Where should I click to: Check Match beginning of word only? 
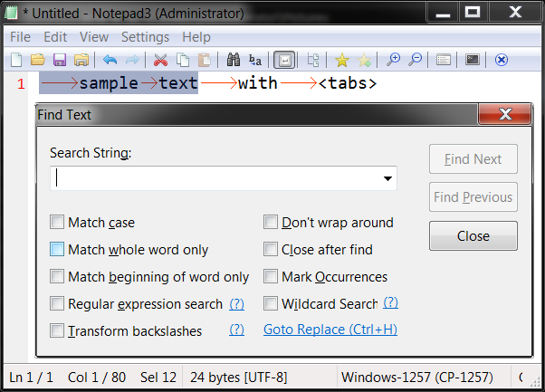coord(57,276)
